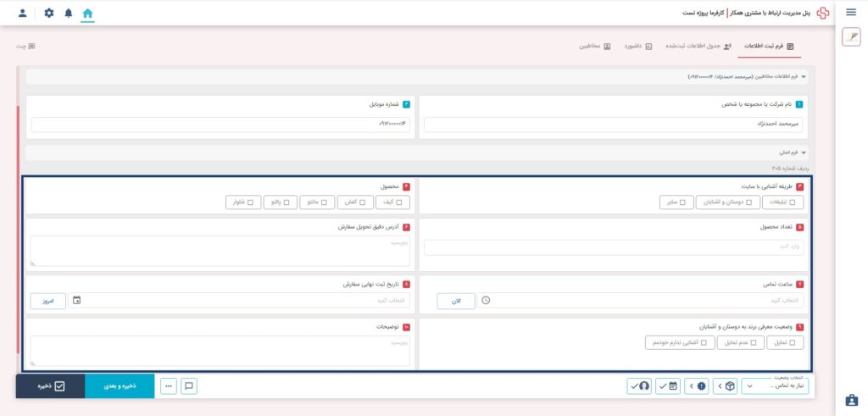Click the calendar icon in تاریخ ثبت نهایی سفارش
This screenshot has width=868, height=416.
pos(76,301)
